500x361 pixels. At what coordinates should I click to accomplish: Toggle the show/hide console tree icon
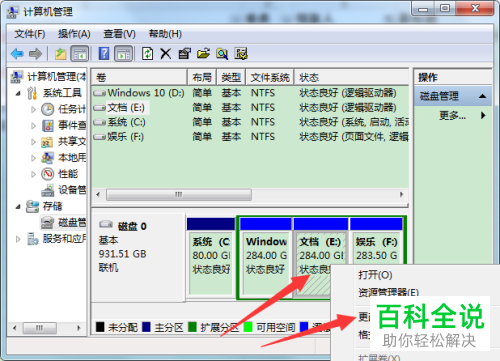(80, 54)
